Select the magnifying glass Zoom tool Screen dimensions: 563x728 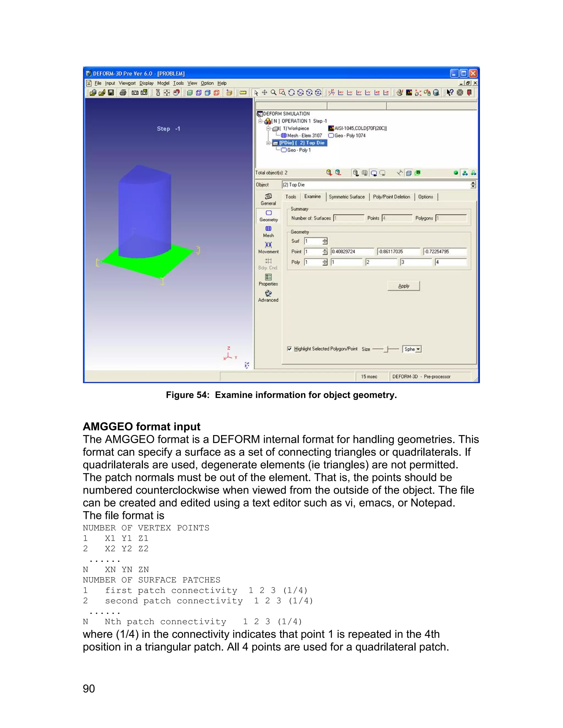[274, 93]
